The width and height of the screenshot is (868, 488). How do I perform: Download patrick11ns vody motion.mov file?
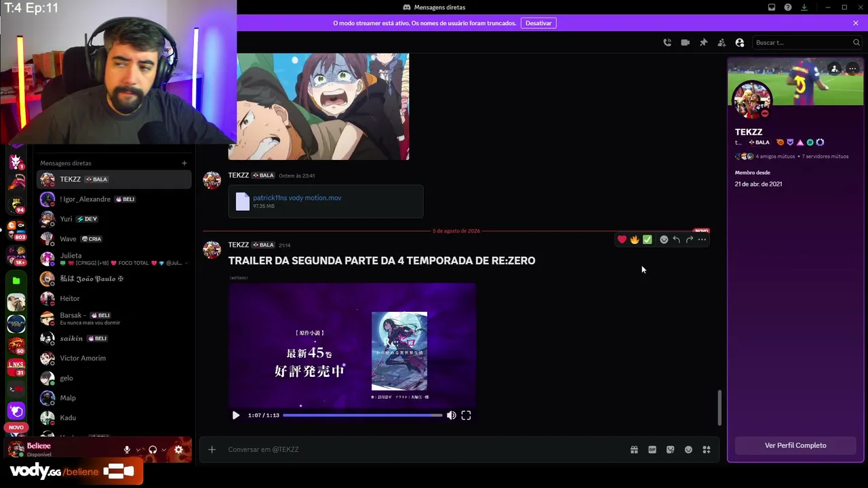pyautogui.click(x=297, y=198)
